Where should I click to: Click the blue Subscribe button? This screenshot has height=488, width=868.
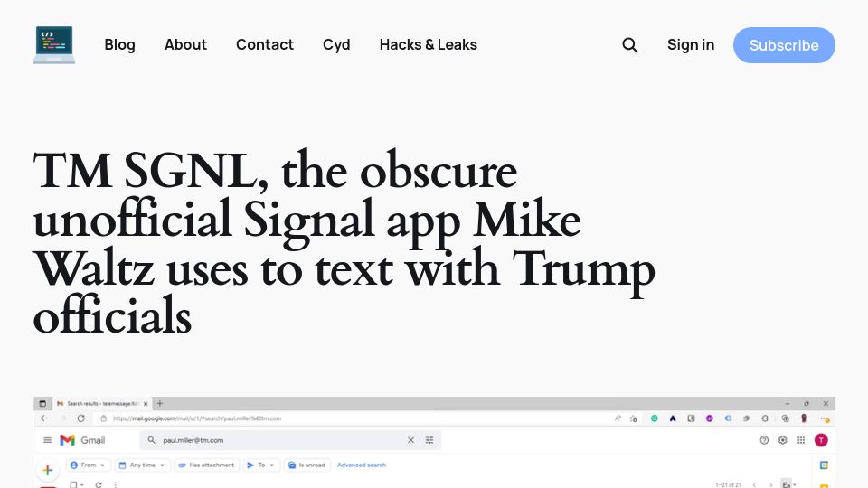[x=784, y=45]
